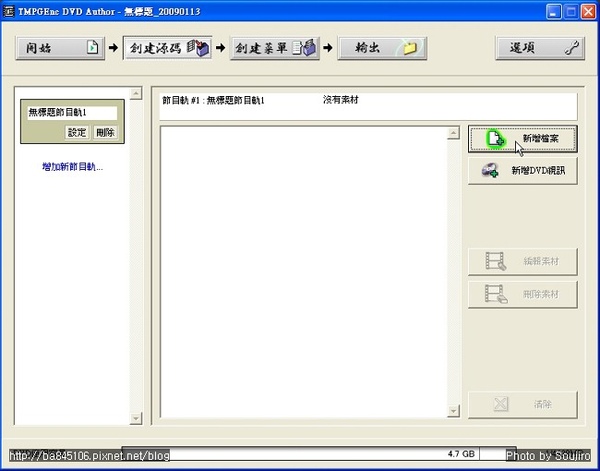Viewport: 600px width, 471px height.
Task: Click the 4.7 GB disc capacity label
Action: coord(461,454)
